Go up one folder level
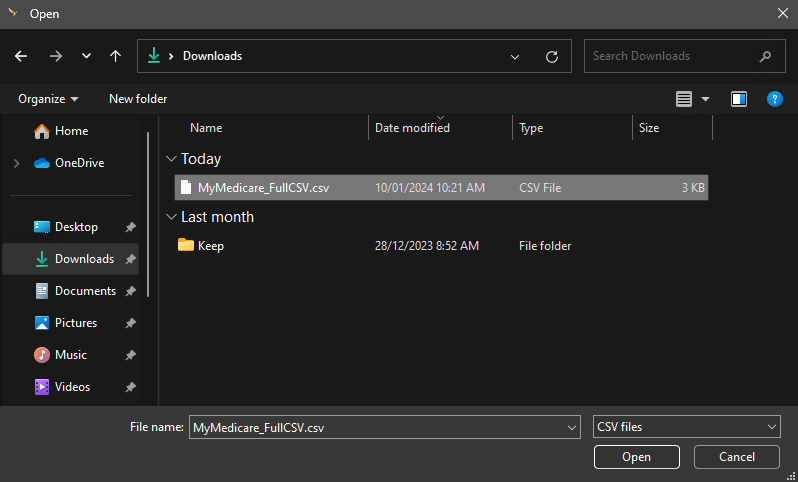The width and height of the screenshot is (798, 482). click(115, 56)
